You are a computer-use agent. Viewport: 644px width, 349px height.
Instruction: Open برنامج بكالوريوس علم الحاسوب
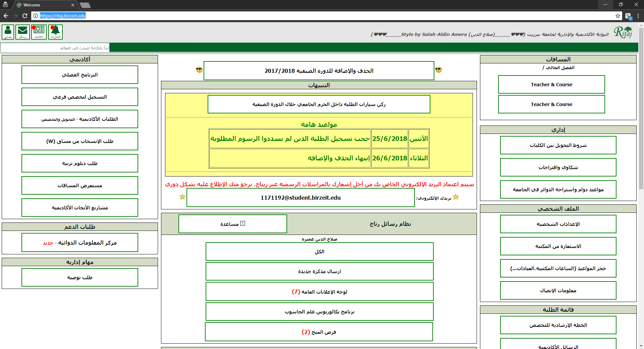click(320, 312)
